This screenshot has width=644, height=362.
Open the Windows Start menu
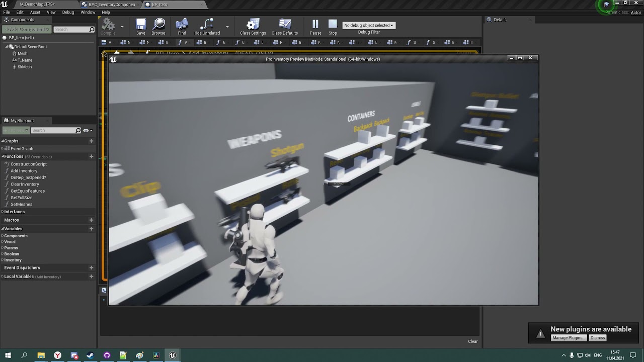(8, 355)
